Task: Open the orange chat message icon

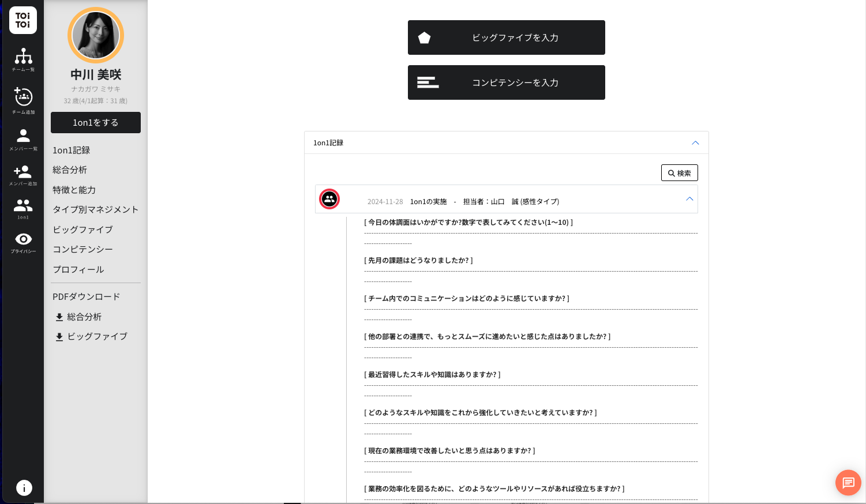Action: tap(848, 483)
